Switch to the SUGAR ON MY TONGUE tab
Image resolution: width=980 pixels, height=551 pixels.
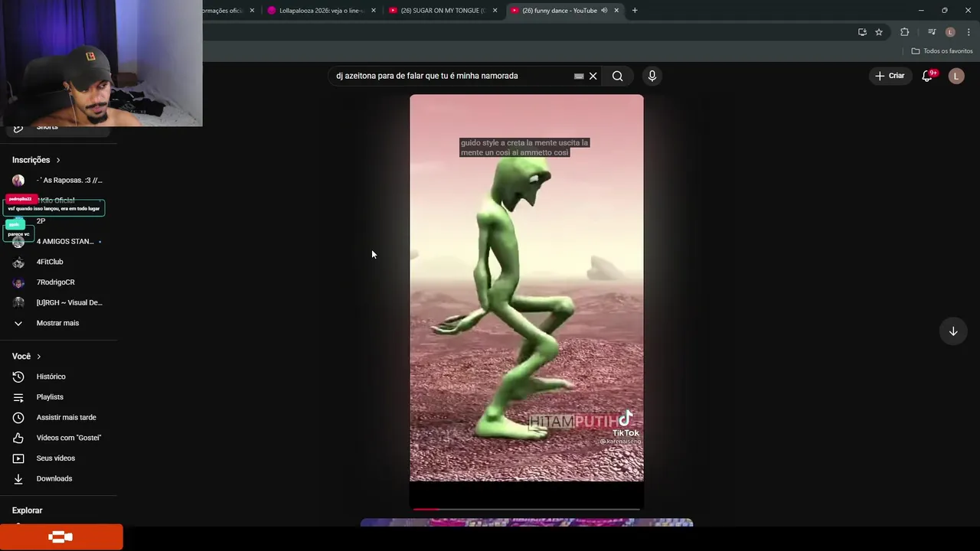443,11
